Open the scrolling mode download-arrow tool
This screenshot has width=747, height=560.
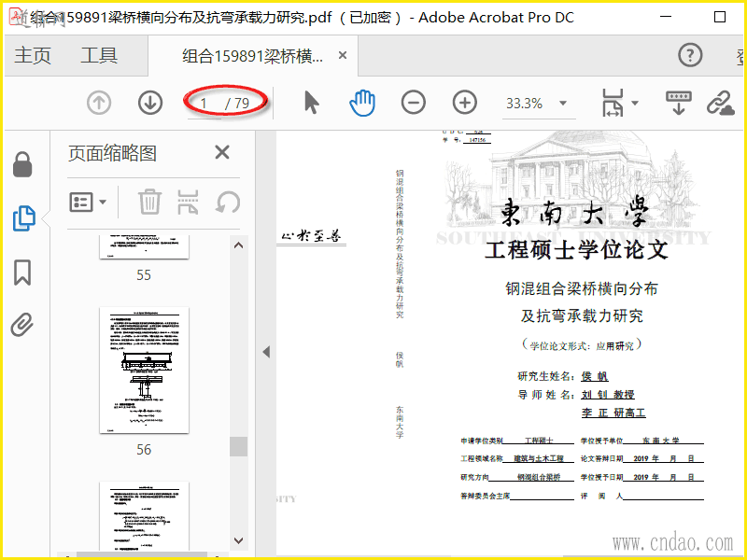tap(679, 103)
